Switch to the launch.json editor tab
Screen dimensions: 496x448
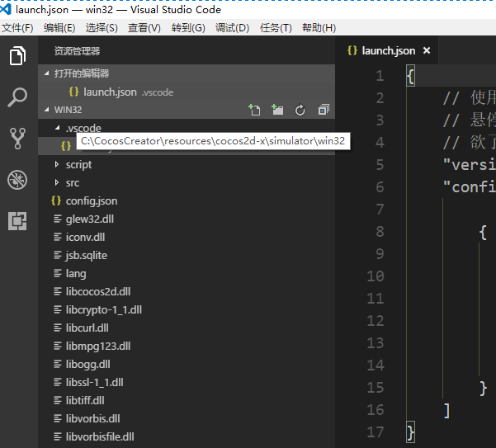point(387,50)
